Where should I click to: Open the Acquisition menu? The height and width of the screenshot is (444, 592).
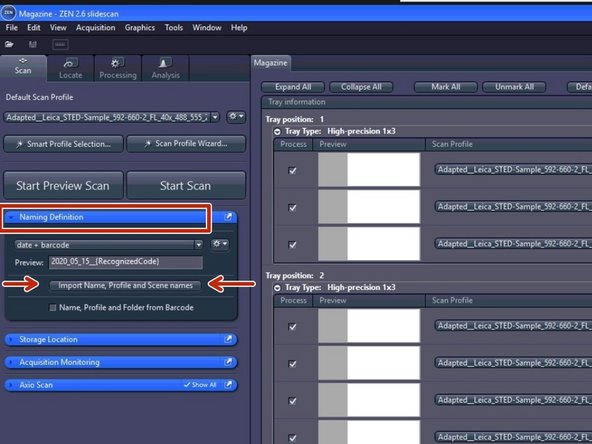click(96, 28)
